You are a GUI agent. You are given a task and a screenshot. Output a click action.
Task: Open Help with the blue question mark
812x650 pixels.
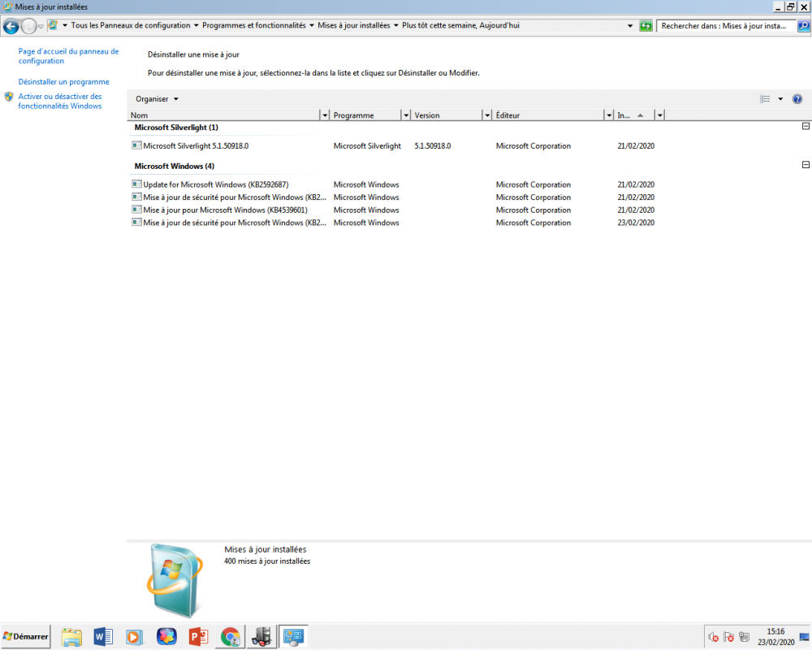tap(797, 99)
